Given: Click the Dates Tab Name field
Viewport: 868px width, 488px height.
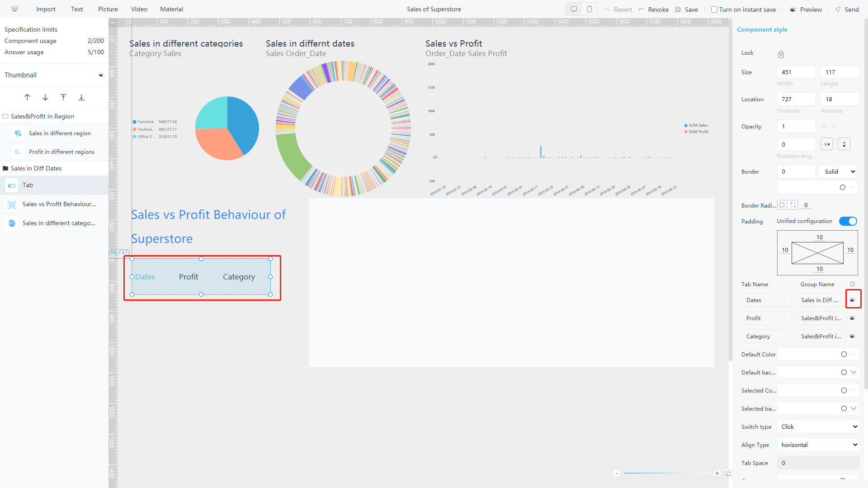Looking at the screenshot, I should [767, 300].
